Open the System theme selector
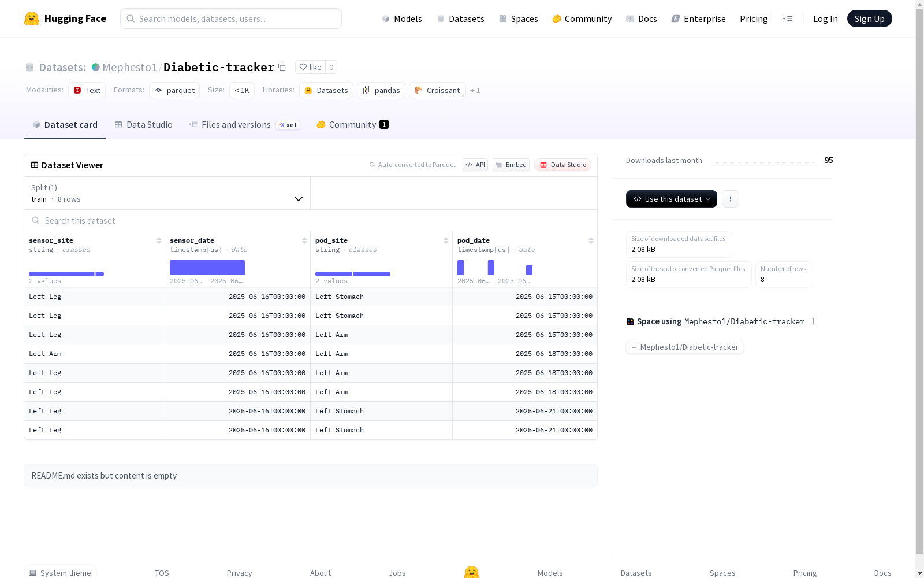The height and width of the screenshot is (578, 924). pos(61,572)
